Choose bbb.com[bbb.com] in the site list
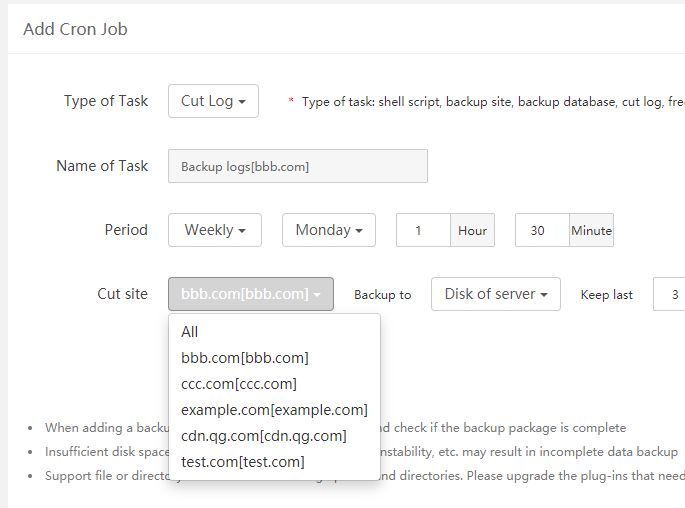Viewport: 685px width, 508px height. [x=245, y=358]
